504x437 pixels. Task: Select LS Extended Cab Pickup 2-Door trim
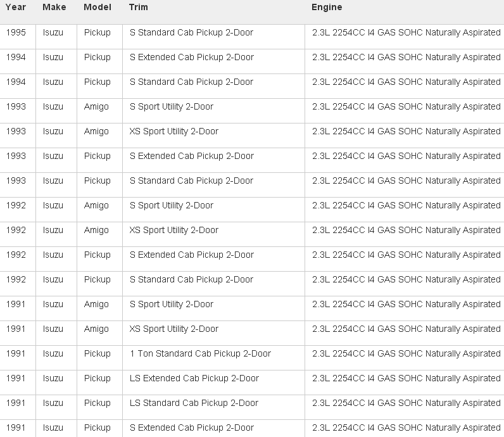point(194,378)
